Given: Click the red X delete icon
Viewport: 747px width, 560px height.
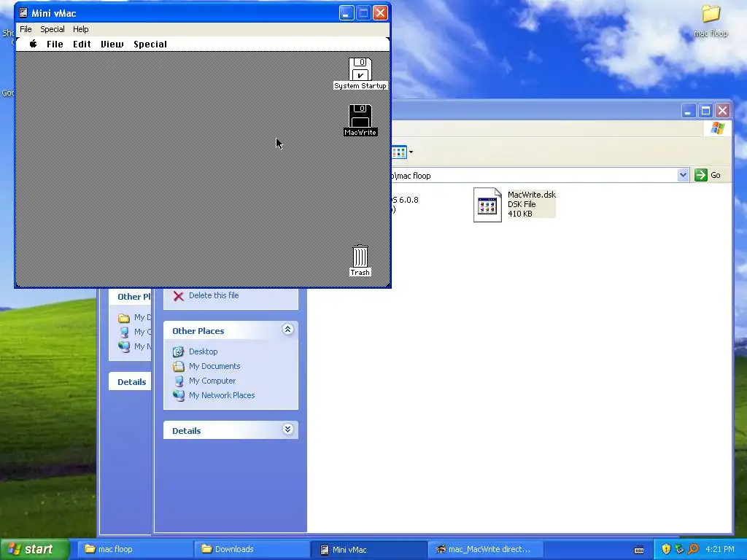Looking at the screenshot, I should click(x=179, y=296).
